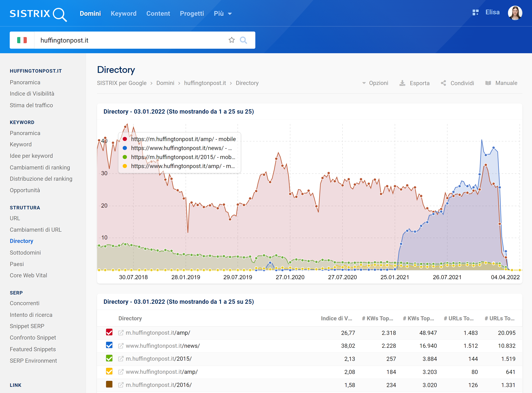Click the Esporta download icon

point(402,83)
